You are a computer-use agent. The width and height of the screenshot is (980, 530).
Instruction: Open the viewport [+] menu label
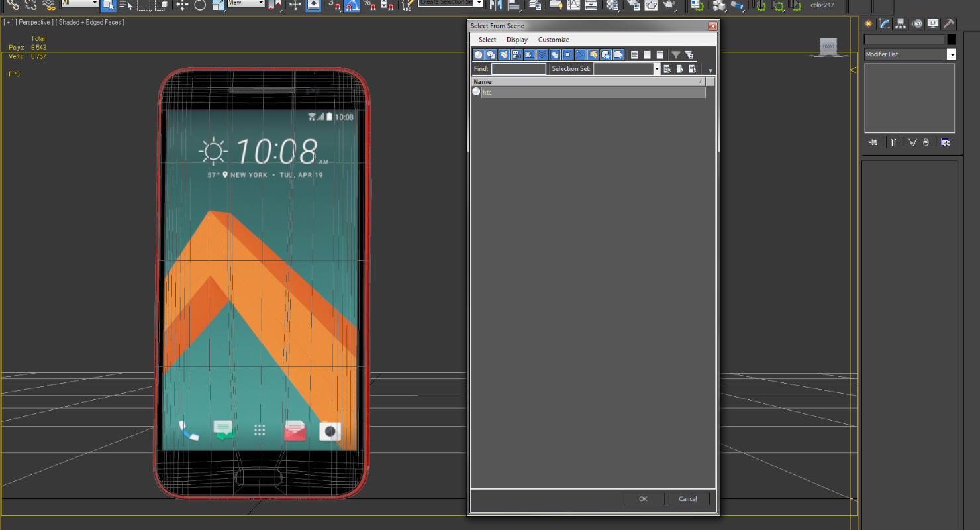point(9,22)
